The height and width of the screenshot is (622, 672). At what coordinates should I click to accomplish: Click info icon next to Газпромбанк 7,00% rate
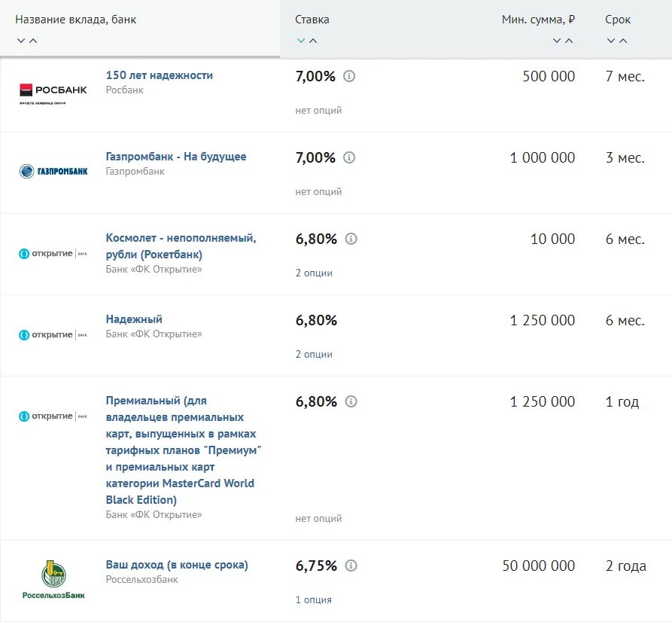click(349, 157)
